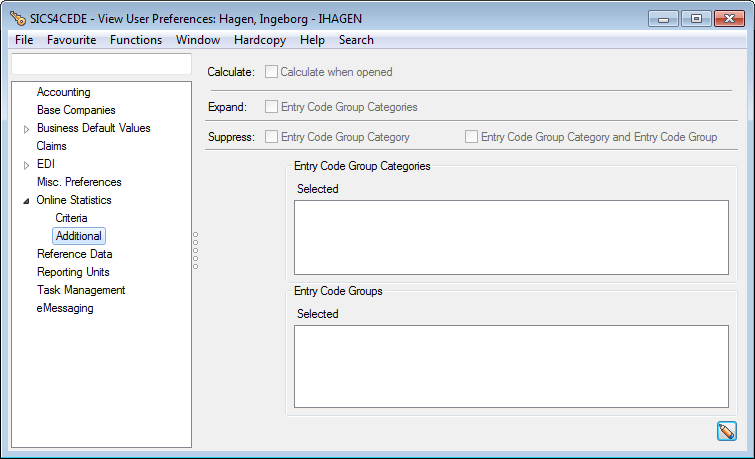Open the Hardcopy menu
This screenshot has width=755, height=459.
tap(259, 40)
